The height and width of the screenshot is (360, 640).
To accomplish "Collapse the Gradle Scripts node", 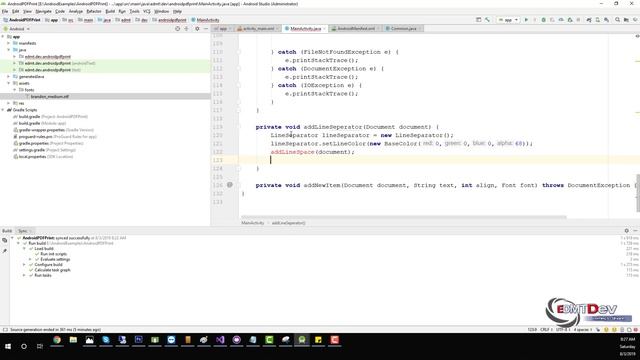I will (3, 110).
